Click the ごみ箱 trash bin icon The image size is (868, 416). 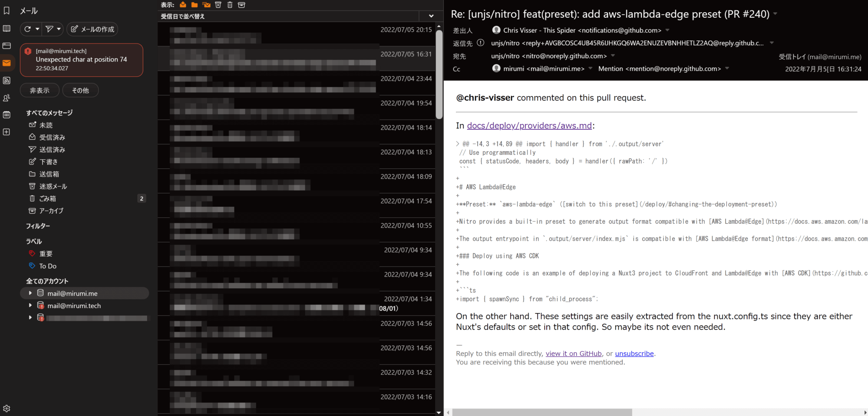click(32, 198)
